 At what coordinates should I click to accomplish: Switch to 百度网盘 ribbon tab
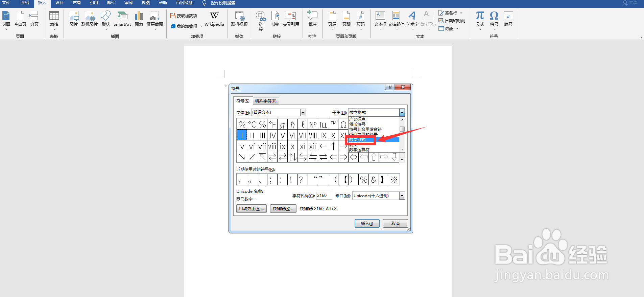[x=184, y=3]
